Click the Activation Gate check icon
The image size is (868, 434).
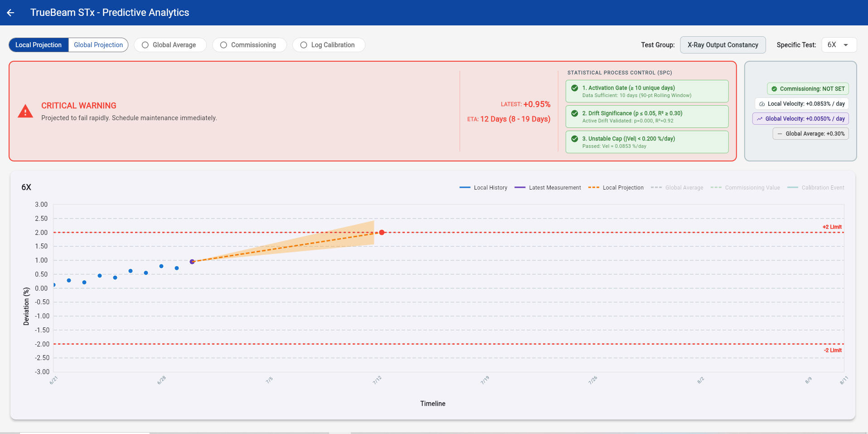pyautogui.click(x=575, y=88)
